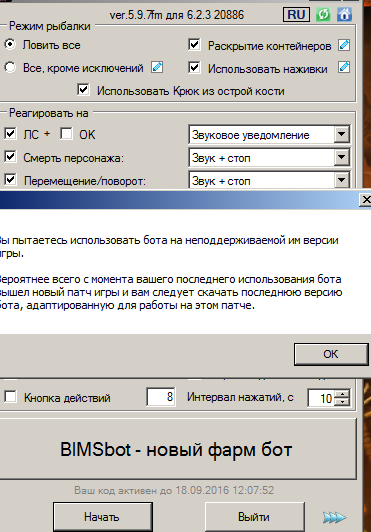Click the blue triple-arrow expand icon
The height and width of the screenshot is (532, 371).
tap(334, 517)
